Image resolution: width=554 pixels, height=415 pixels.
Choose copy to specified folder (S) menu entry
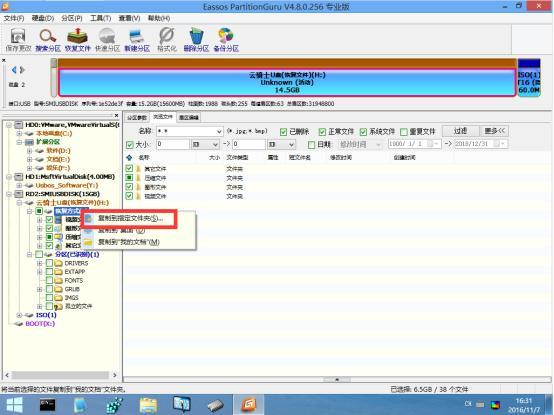[x=129, y=218]
